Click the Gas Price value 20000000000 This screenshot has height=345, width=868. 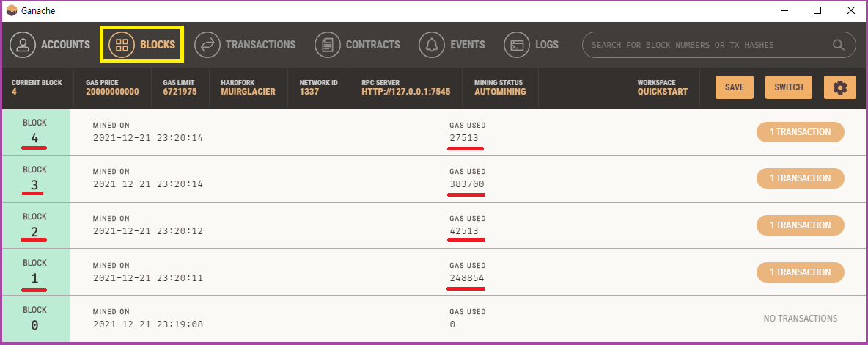coord(112,92)
